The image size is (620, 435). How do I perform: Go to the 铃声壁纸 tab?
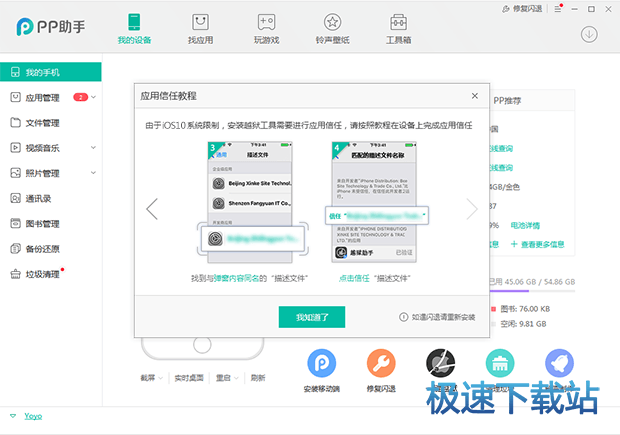(x=333, y=28)
